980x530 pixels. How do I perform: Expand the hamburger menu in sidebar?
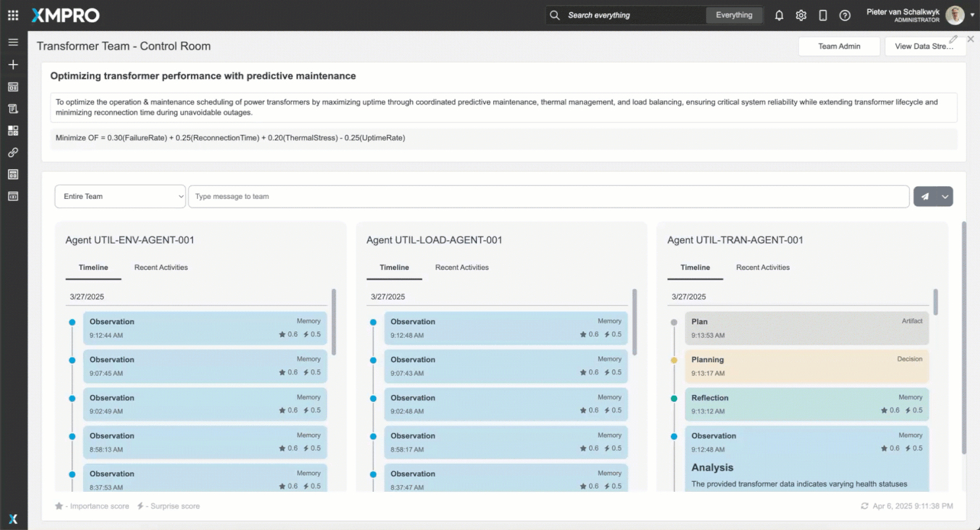[13, 42]
